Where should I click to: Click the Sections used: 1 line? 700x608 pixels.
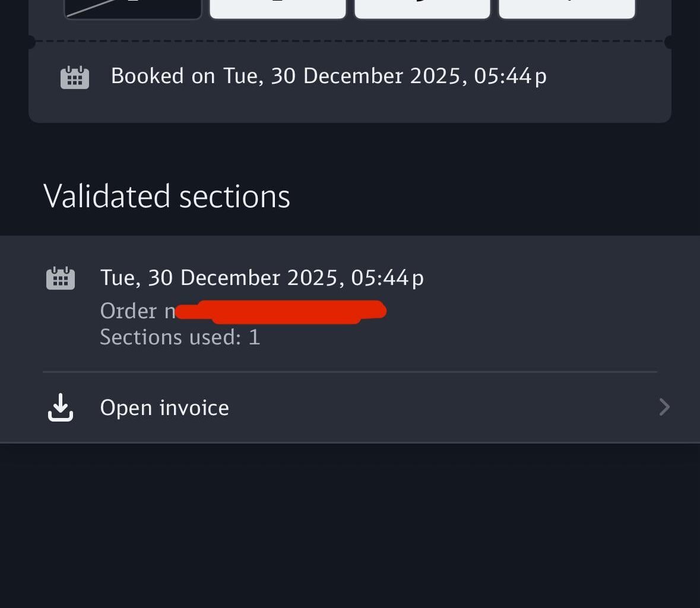click(180, 337)
